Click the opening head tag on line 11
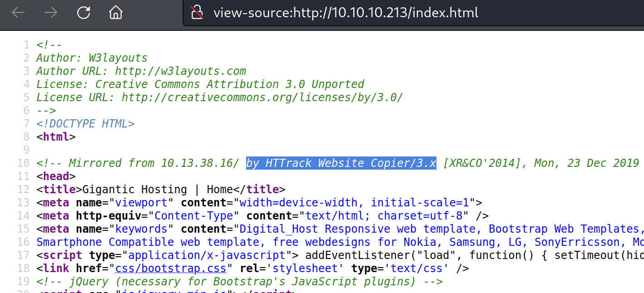Image resolution: width=644 pixels, height=293 pixels. 56,176
